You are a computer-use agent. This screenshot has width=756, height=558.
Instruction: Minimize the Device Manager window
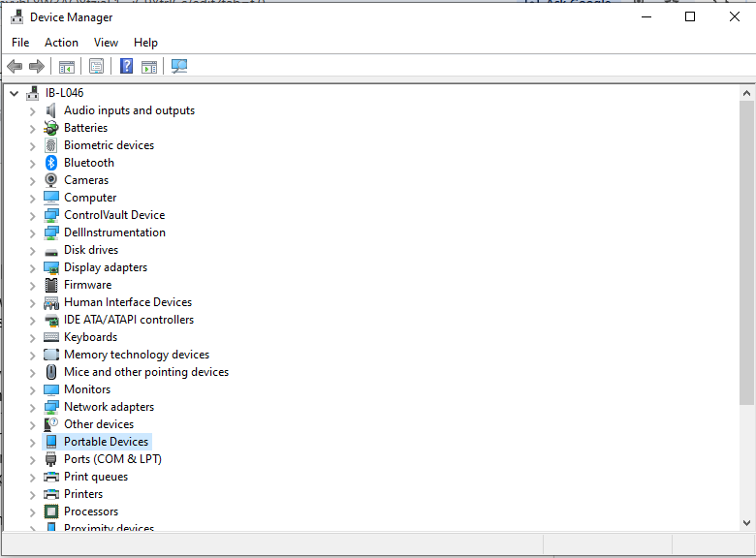point(646,16)
